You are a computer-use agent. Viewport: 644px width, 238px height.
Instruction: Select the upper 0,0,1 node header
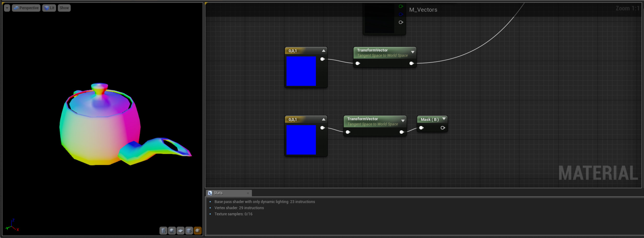(x=306, y=51)
